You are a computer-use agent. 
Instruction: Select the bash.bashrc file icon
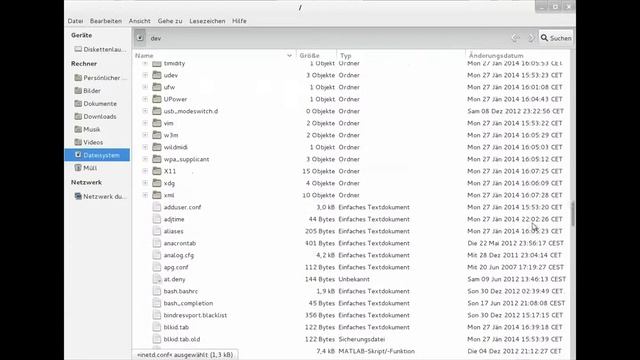coord(157,291)
